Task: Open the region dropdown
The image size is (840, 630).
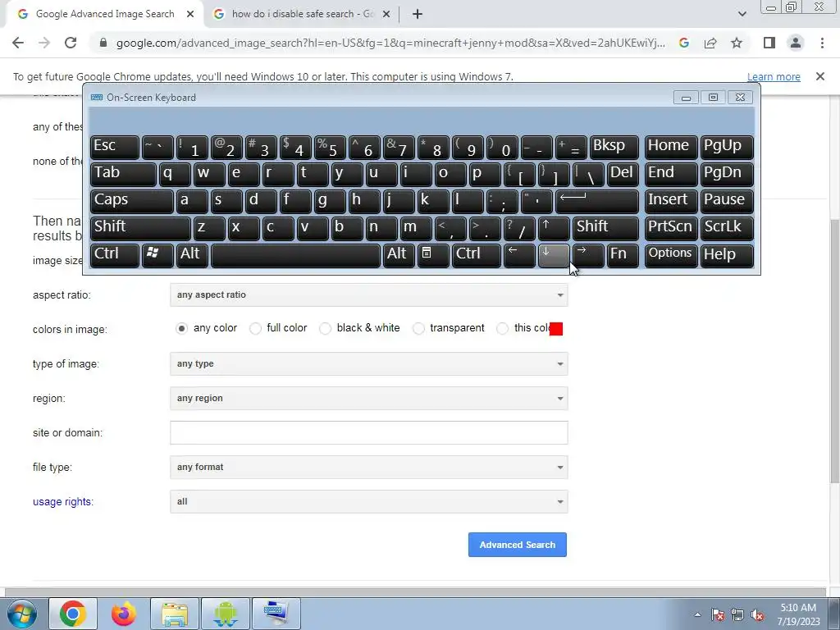Action: pos(368,399)
